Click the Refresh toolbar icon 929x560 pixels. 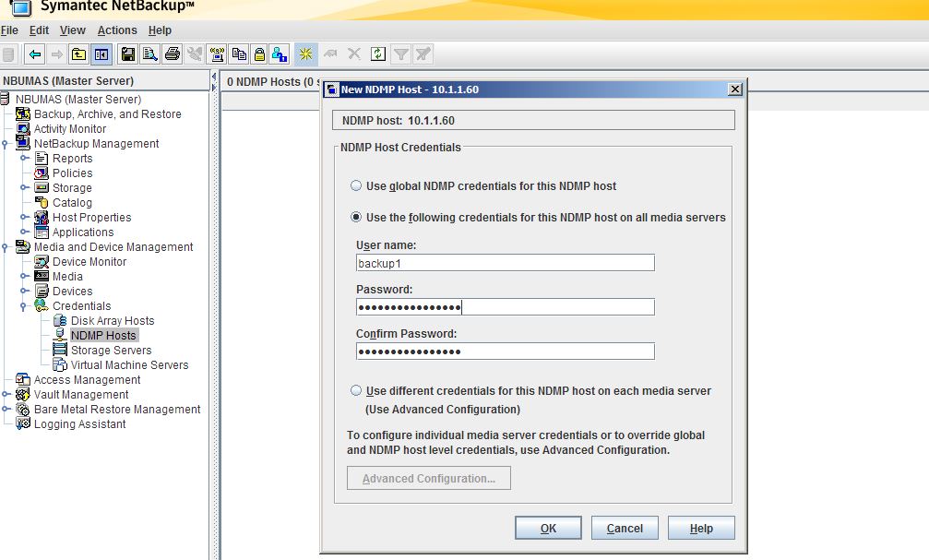click(376, 54)
